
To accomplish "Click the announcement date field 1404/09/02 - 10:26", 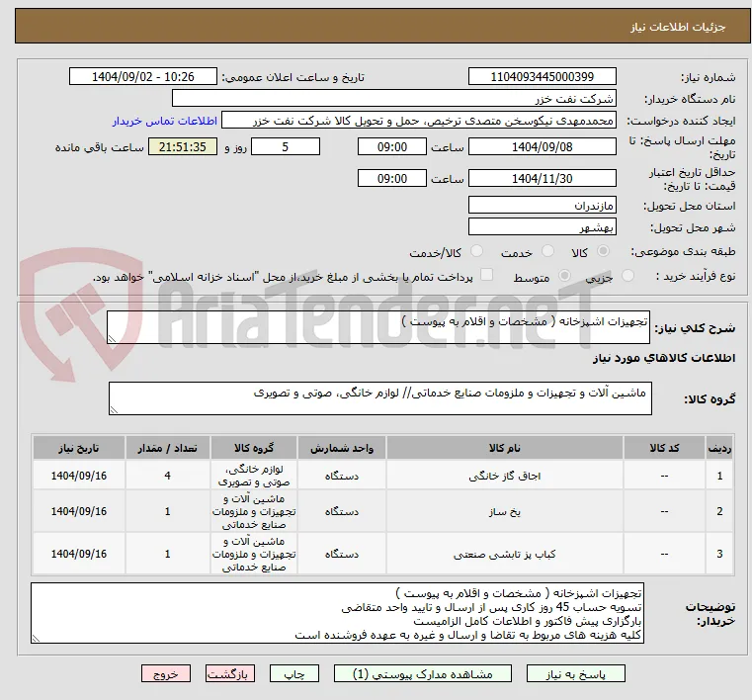I will (x=143, y=77).
